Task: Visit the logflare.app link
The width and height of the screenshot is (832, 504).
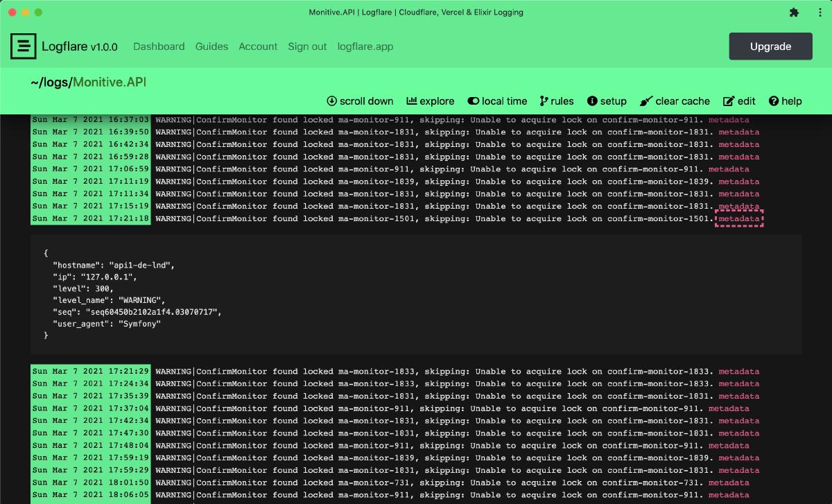Action: click(x=365, y=46)
